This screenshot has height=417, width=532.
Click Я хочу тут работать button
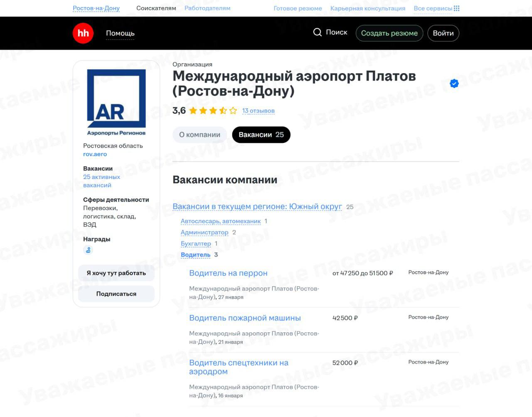click(116, 273)
